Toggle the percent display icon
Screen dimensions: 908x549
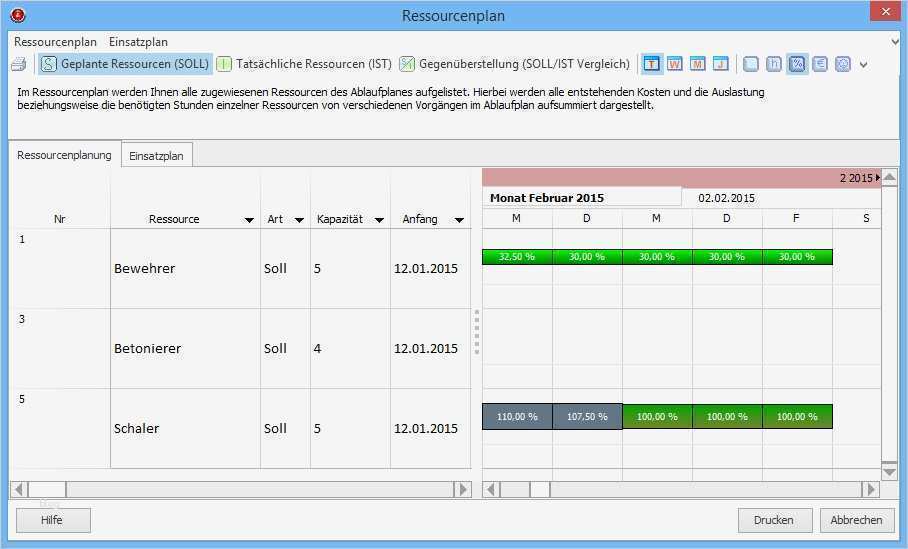[797, 64]
